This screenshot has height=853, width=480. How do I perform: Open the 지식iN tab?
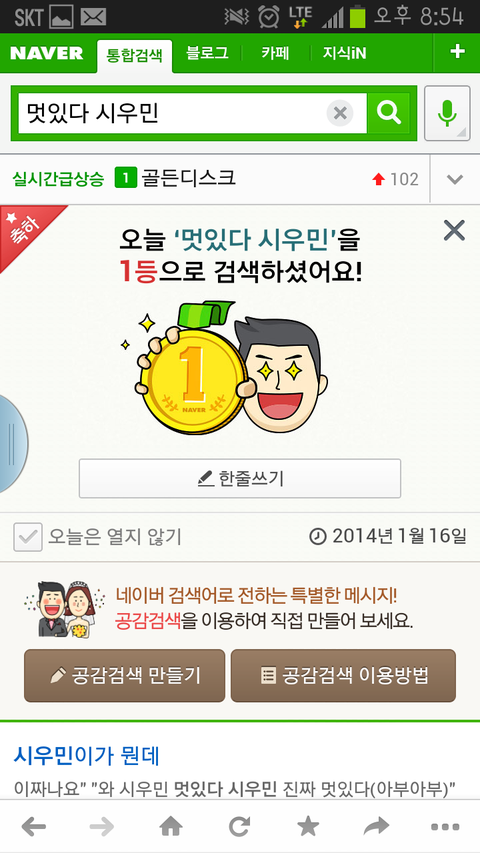coord(344,53)
